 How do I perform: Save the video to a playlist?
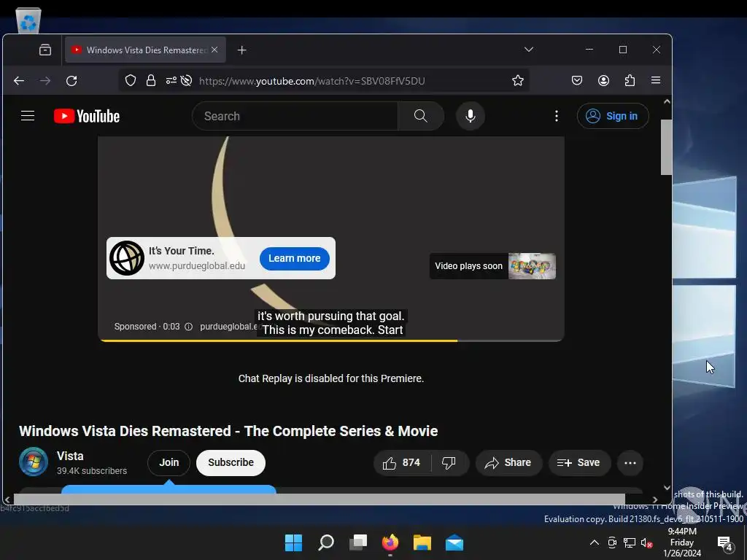coord(578,462)
